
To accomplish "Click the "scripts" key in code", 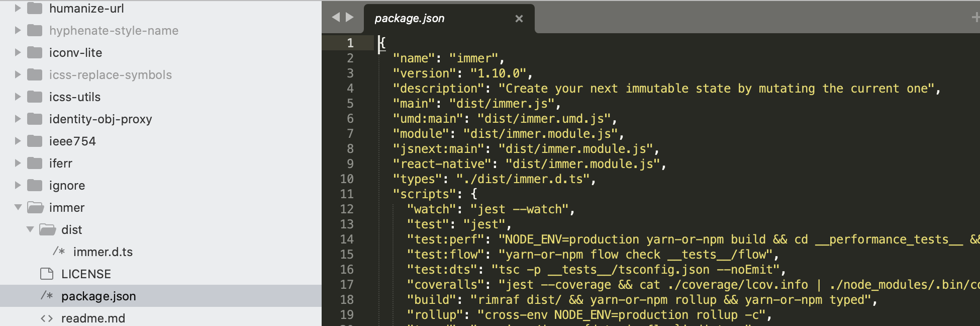I will [x=425, y=194].
